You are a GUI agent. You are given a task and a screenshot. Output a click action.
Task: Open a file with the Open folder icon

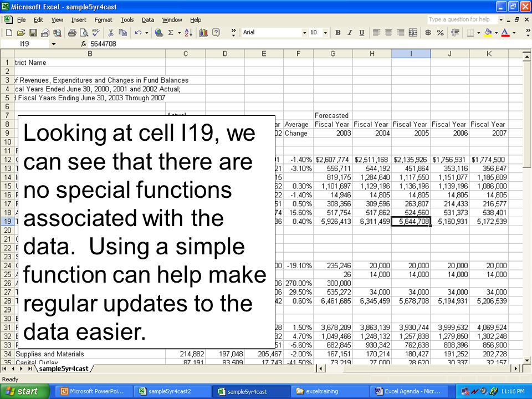click(x=21, y=33)
